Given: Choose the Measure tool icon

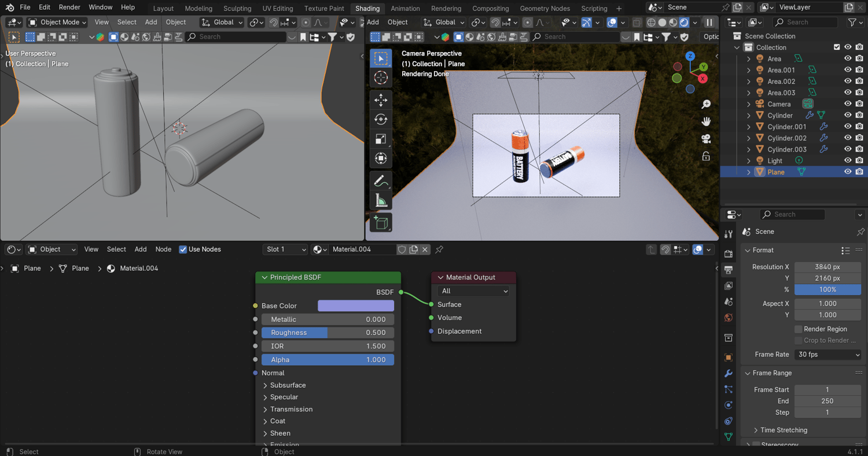Looking at the screenshot, I should point(381,200).
